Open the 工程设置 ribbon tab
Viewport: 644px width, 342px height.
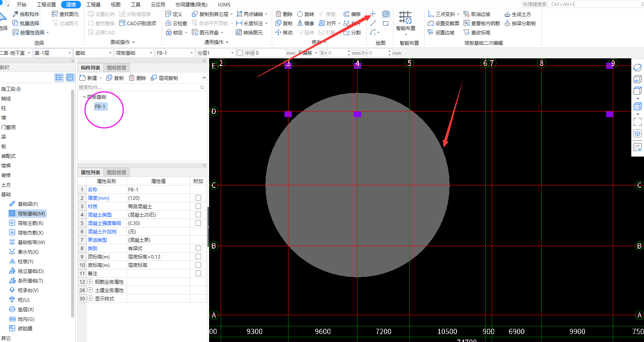[46, 4]
